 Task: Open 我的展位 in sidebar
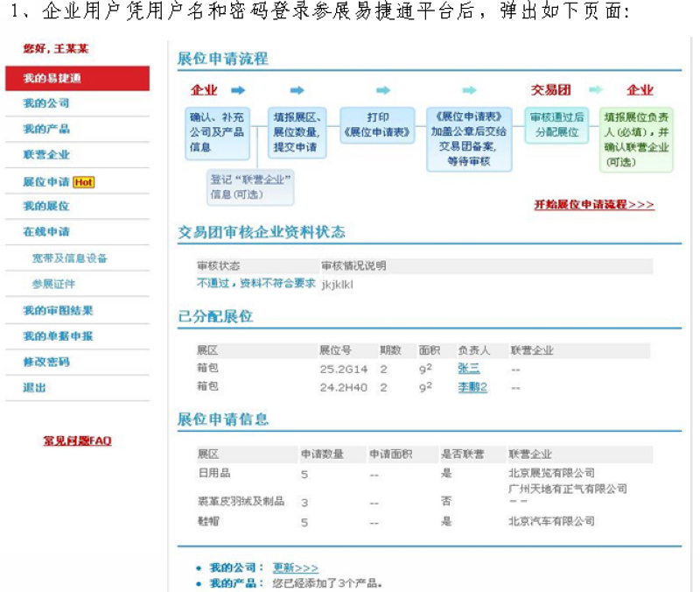46,207
